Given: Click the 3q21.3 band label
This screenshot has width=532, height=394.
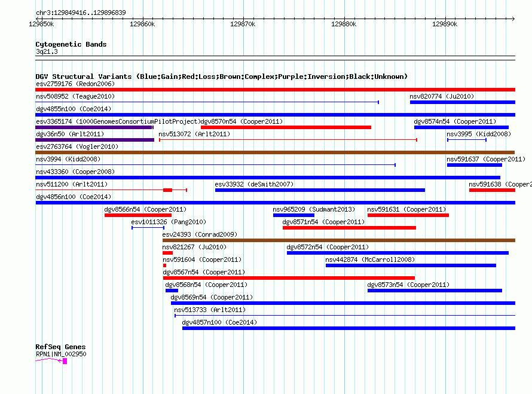Looking at the screenshot, I should [x=47, y=51].
